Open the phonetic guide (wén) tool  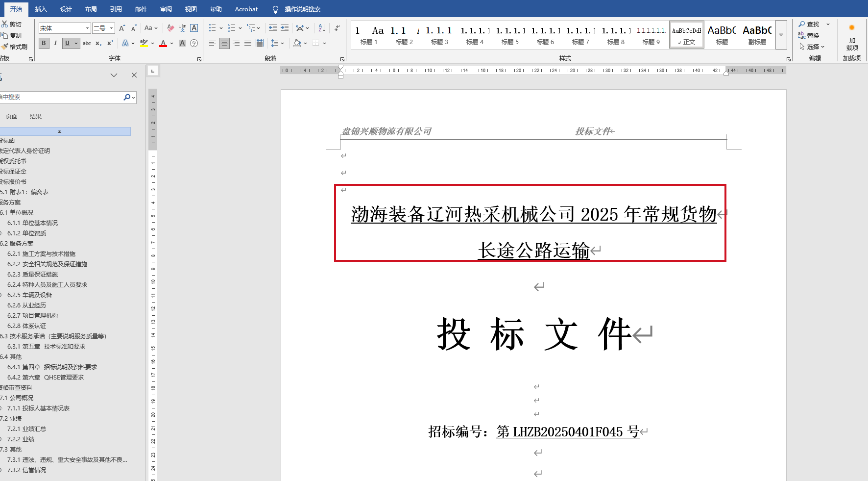pos(182,28)
